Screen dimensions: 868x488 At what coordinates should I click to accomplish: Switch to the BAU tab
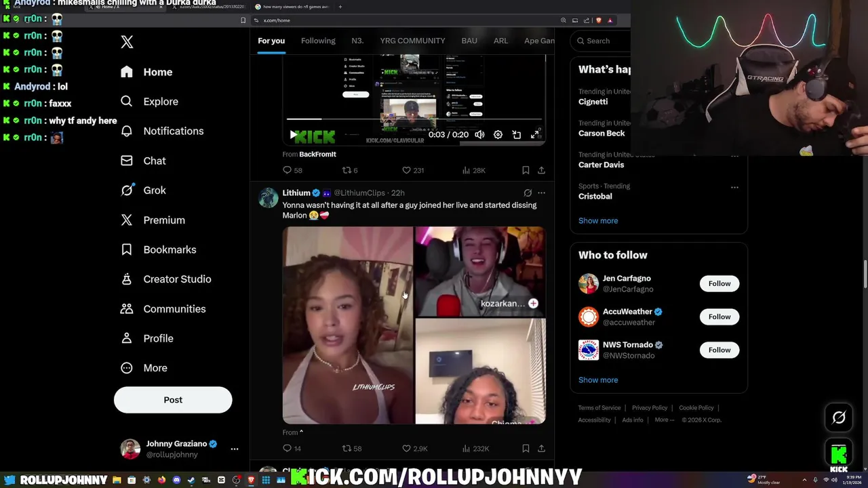[469, 41]
